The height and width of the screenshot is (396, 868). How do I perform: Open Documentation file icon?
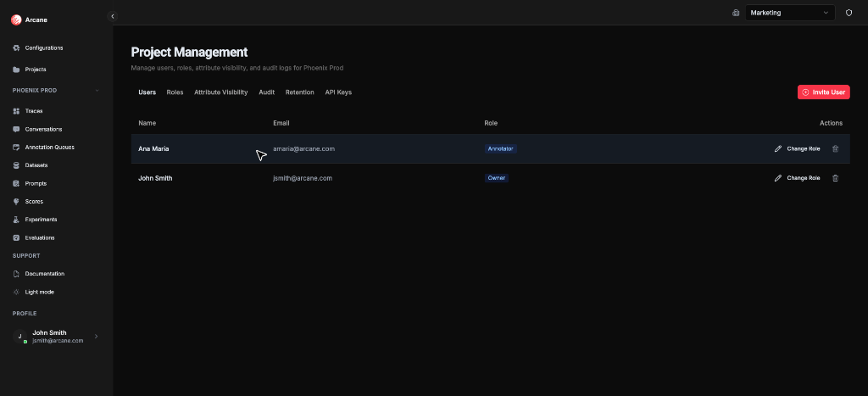(16, 274)
